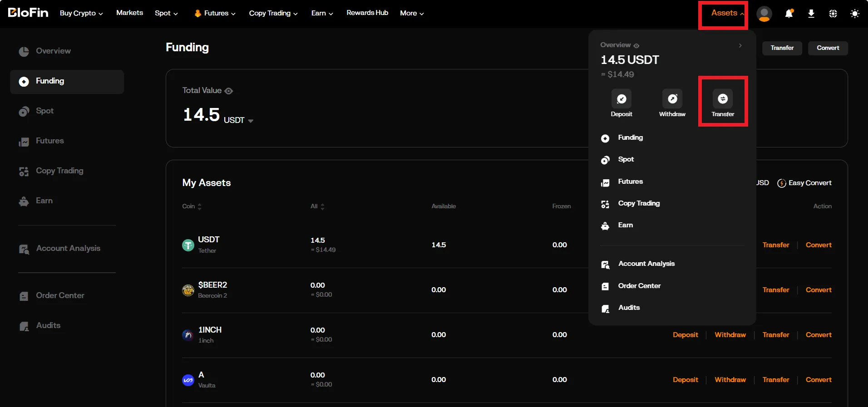This screenshot has width=868, height=407.
Task: Click Deposit icon in Assets dropdown
Action: [x=621, y=98]
